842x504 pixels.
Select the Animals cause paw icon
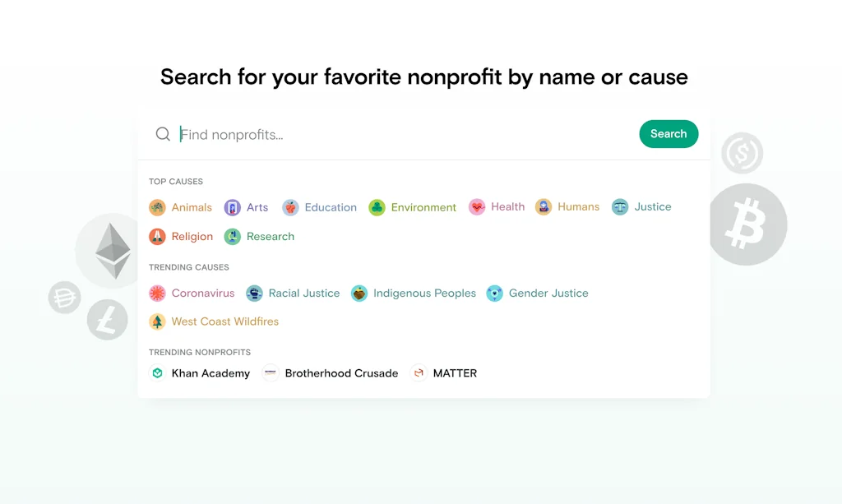pos(156,207)
